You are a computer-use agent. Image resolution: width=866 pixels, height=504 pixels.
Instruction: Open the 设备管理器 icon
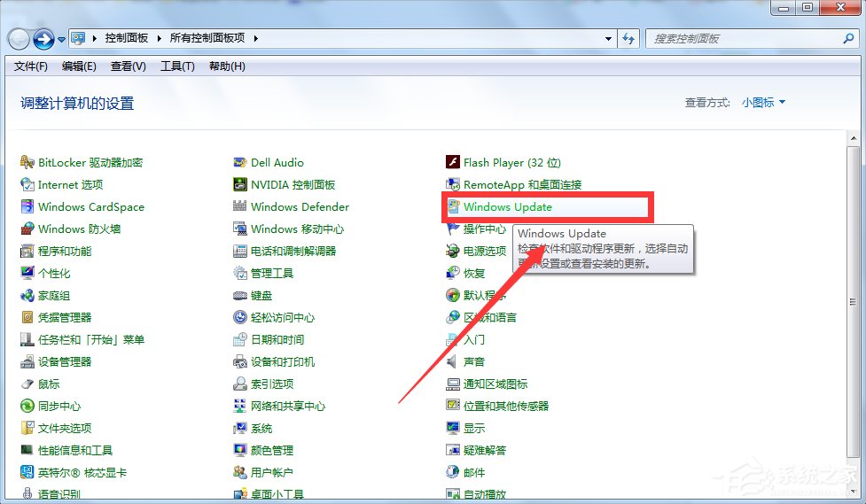click(27, 362)
